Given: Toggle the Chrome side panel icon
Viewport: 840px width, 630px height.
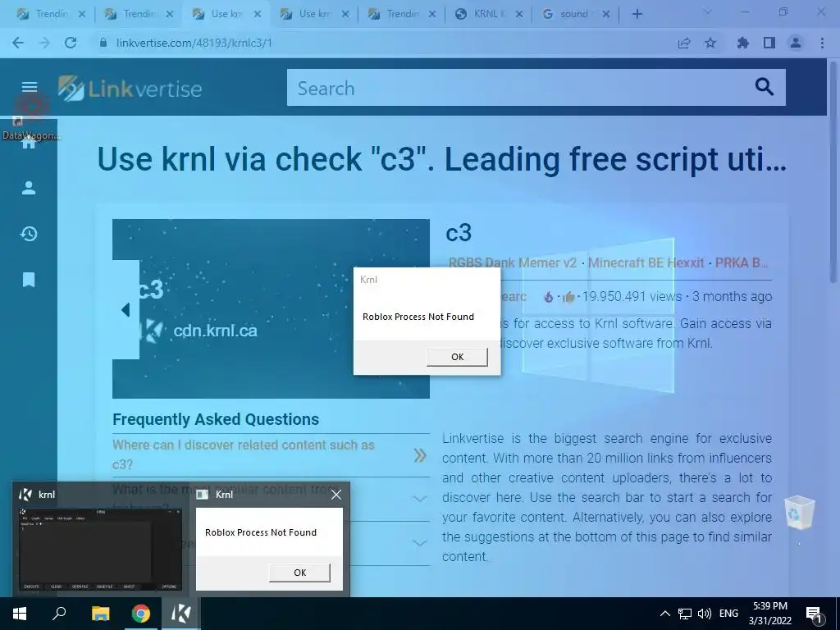Looking at the screenshot, I should tap(769, 43).
